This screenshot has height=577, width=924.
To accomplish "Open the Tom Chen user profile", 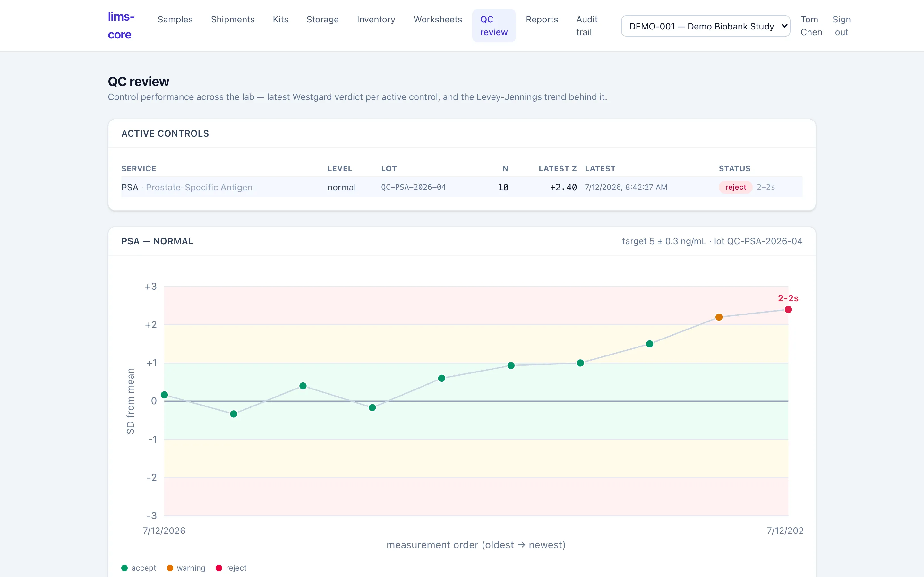I will point(811,26).
